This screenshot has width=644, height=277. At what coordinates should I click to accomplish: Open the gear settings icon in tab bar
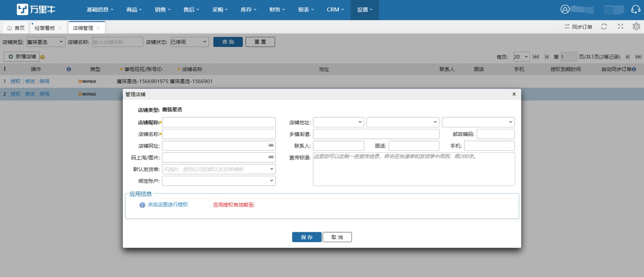tap(636, 27)
